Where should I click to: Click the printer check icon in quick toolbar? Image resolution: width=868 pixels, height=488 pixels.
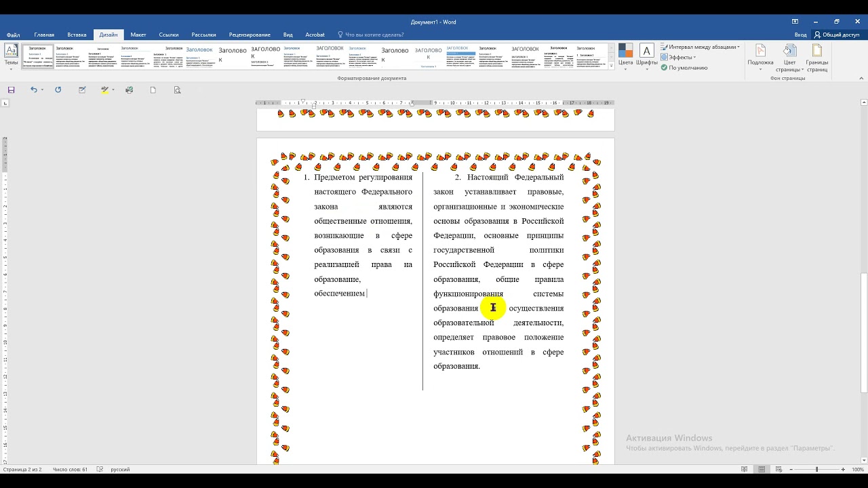click(x=130, y=89)
